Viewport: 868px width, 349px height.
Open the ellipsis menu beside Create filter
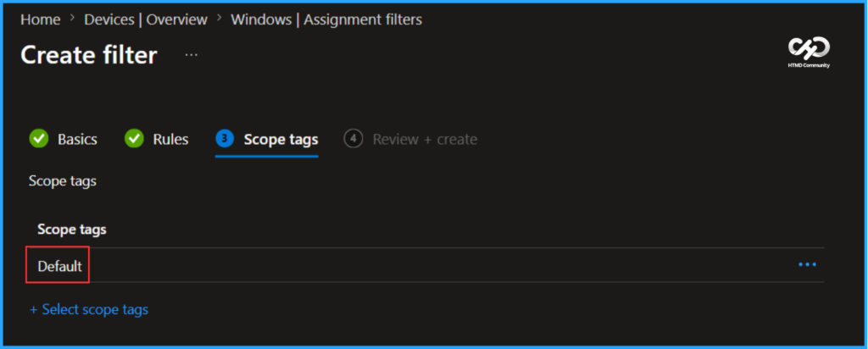point(192,55)
